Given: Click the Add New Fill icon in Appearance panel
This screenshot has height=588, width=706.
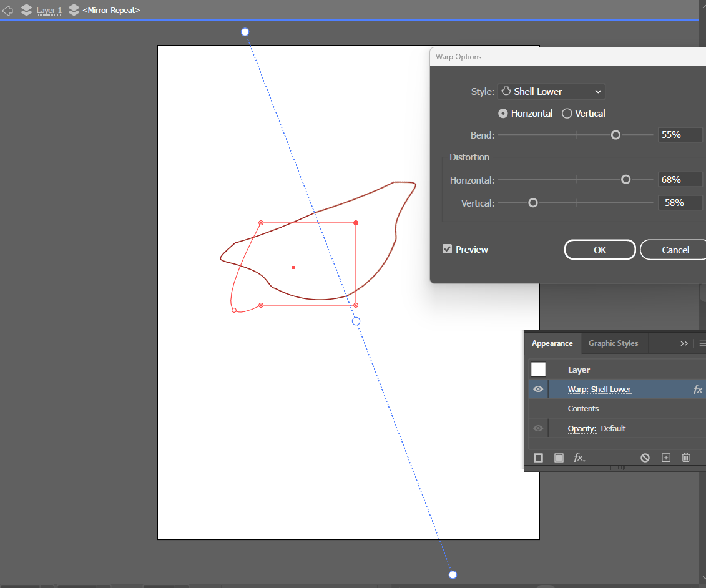Looking at the screenshot, I should tap(558, 458).
